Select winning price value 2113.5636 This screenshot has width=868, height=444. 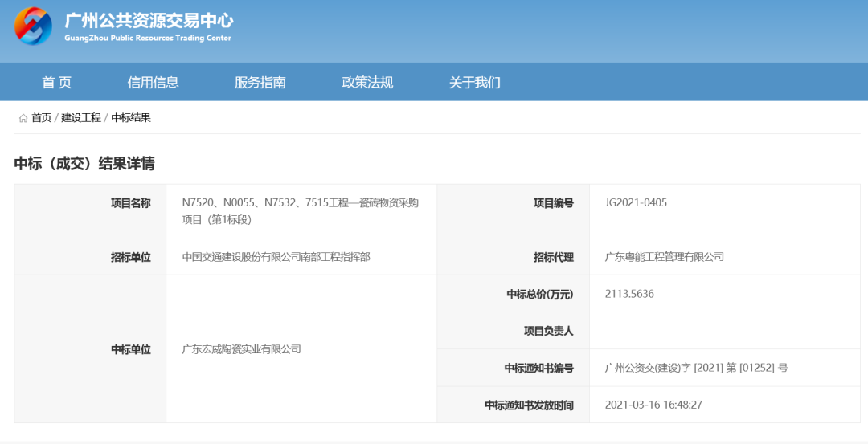click(x=629, y=294)
